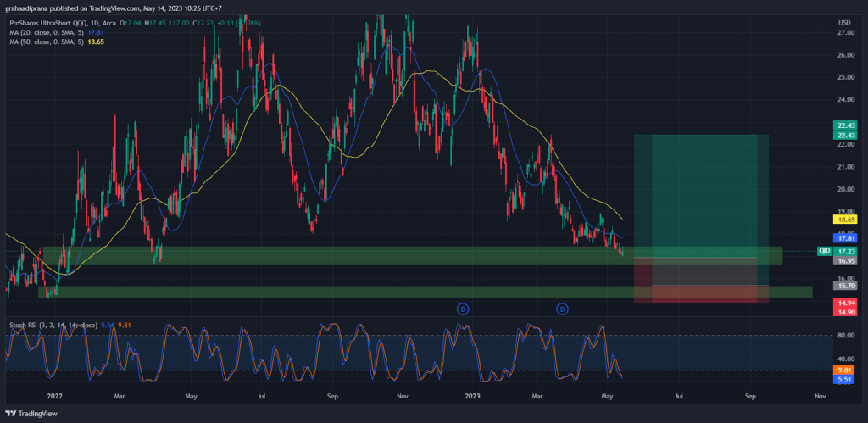Select the green profit target zone of long position
Image resolution: width=868 pixels, height=423 pixels.
(701, 196)
